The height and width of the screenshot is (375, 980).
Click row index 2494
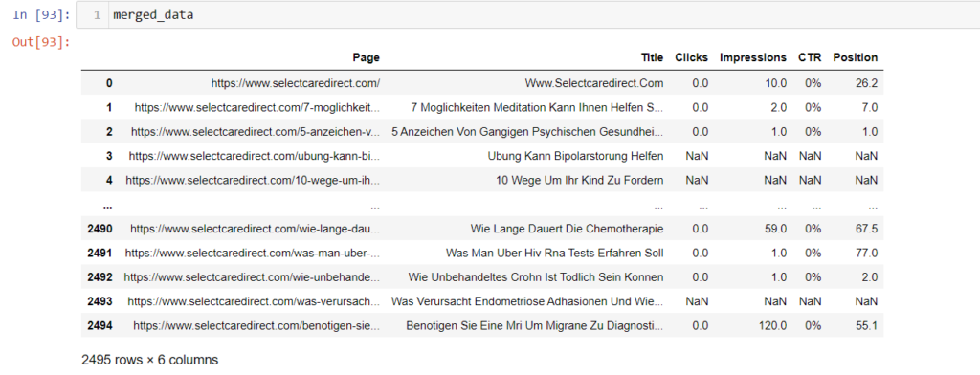(100, 325)
